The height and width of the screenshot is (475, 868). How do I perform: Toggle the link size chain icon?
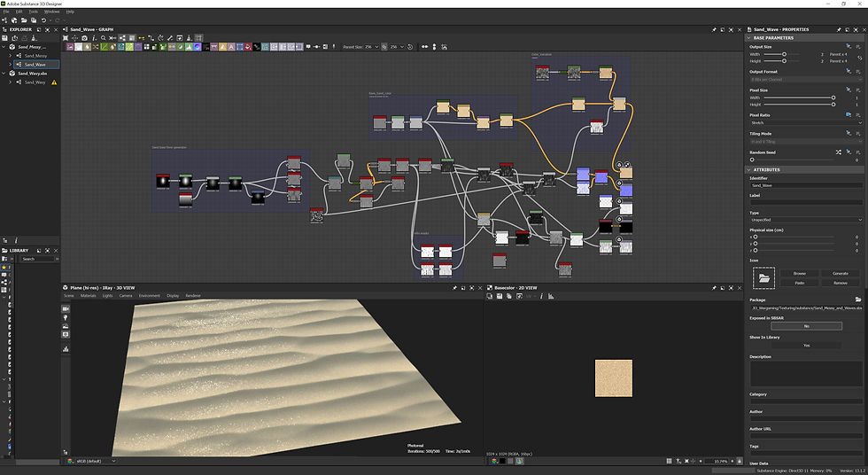(384, 47)
